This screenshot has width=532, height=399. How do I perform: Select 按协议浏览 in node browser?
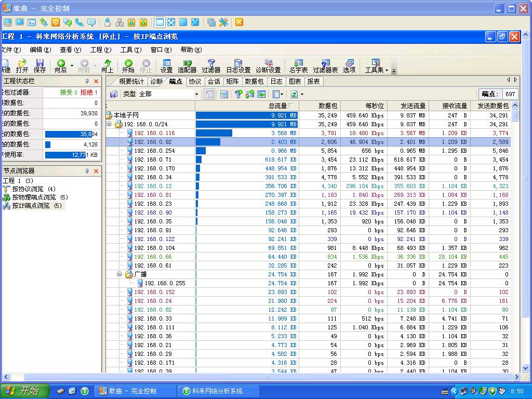click(28, 189)
